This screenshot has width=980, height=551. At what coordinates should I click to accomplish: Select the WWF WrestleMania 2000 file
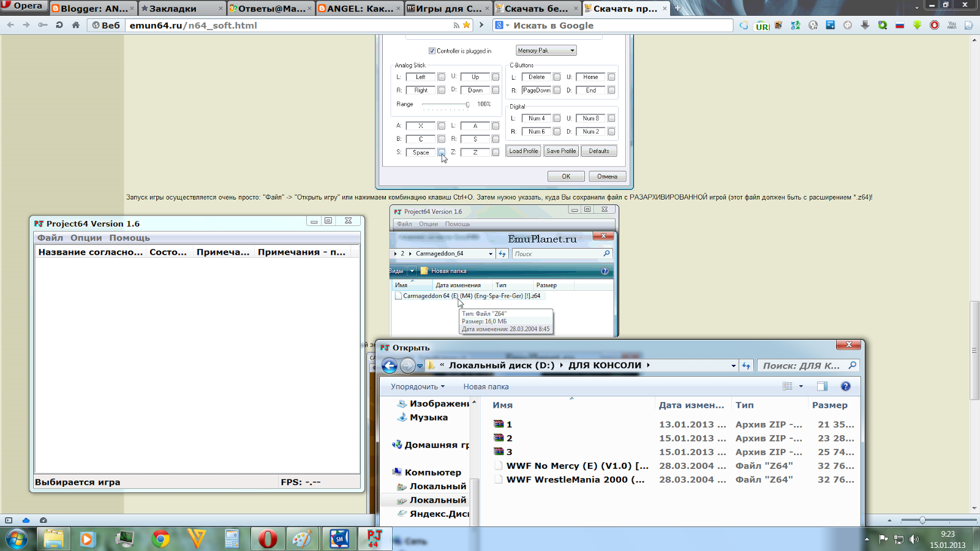pos(575,479)
